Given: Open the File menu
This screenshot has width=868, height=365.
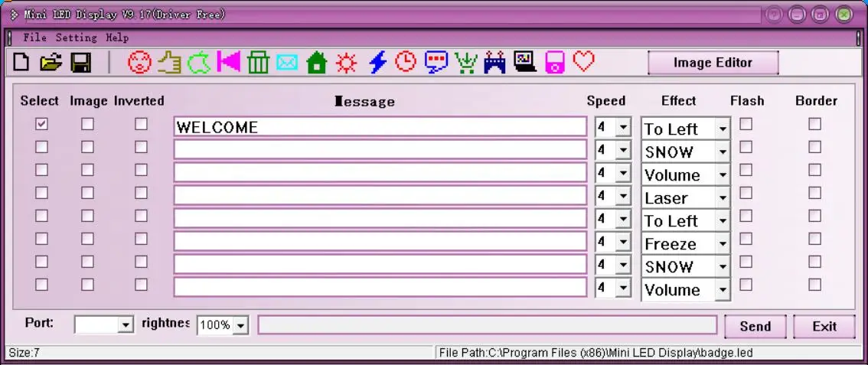Looking at the screenshot, I should pos(35,38).
